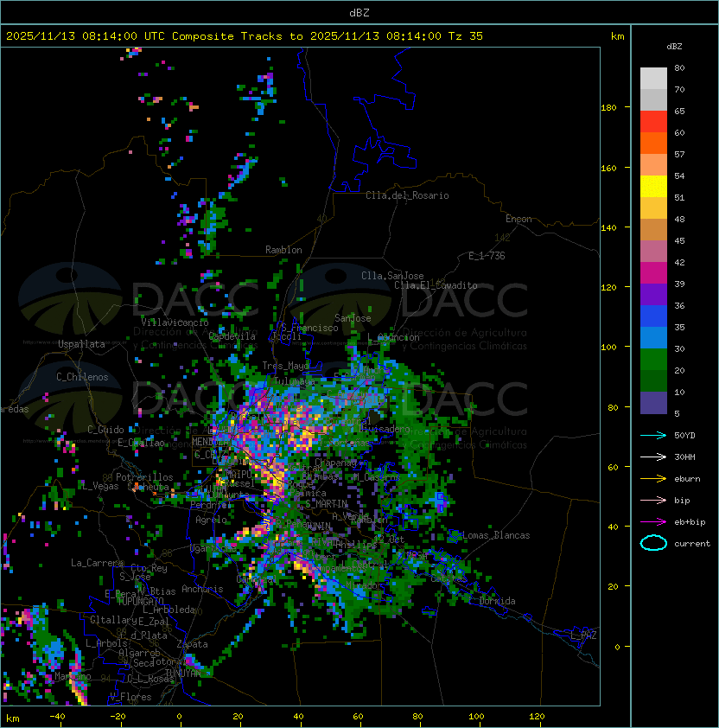Pick the light blue 30-35 dBZ swatch

coord(653,337)
